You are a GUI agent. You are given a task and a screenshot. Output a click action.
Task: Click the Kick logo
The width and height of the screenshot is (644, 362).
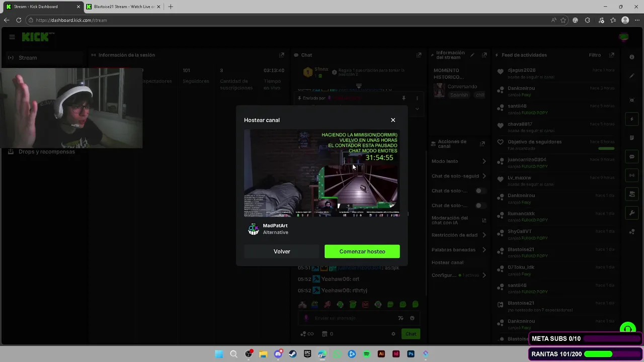(37, 37)
